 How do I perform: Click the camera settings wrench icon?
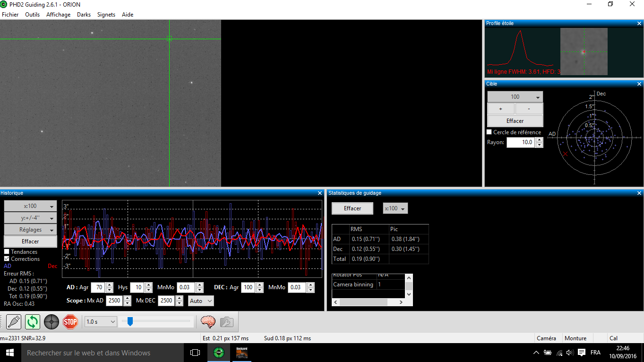point(226,322)
